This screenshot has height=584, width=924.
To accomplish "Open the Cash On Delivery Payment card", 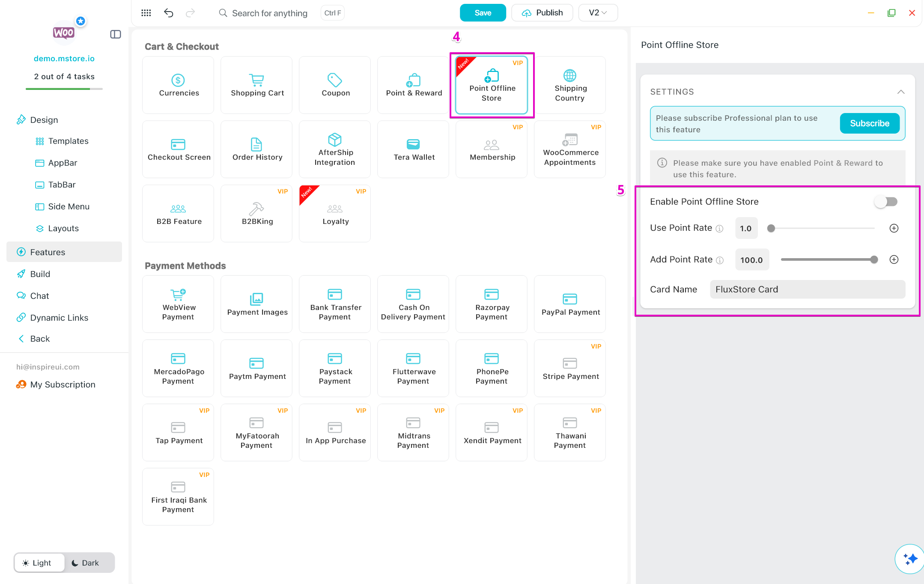I will click(413, 304).
